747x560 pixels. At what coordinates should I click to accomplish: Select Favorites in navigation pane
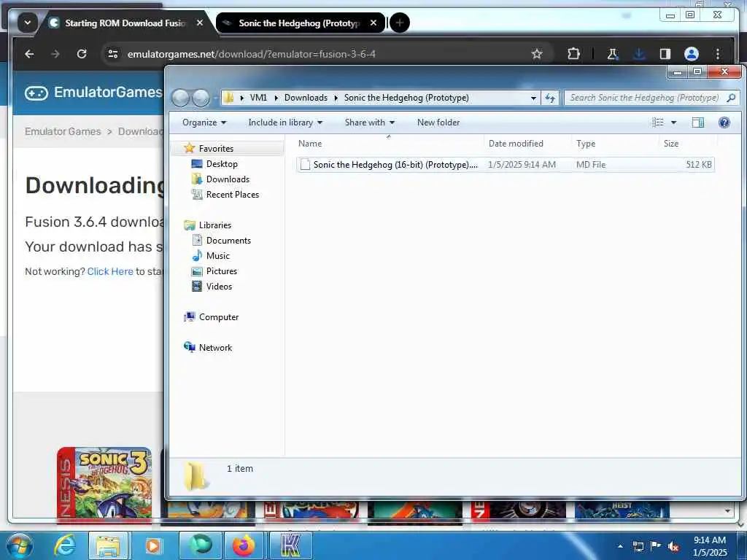click(216, 149)
